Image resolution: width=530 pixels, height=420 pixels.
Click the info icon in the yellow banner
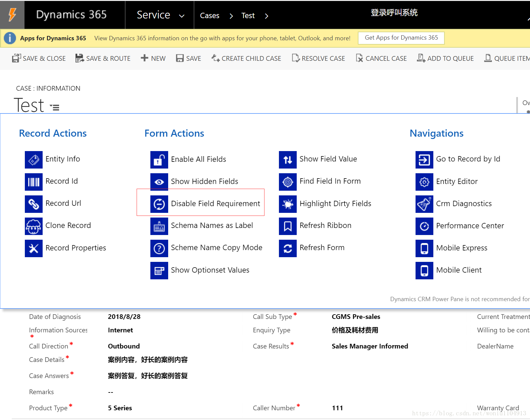point(10,38)
